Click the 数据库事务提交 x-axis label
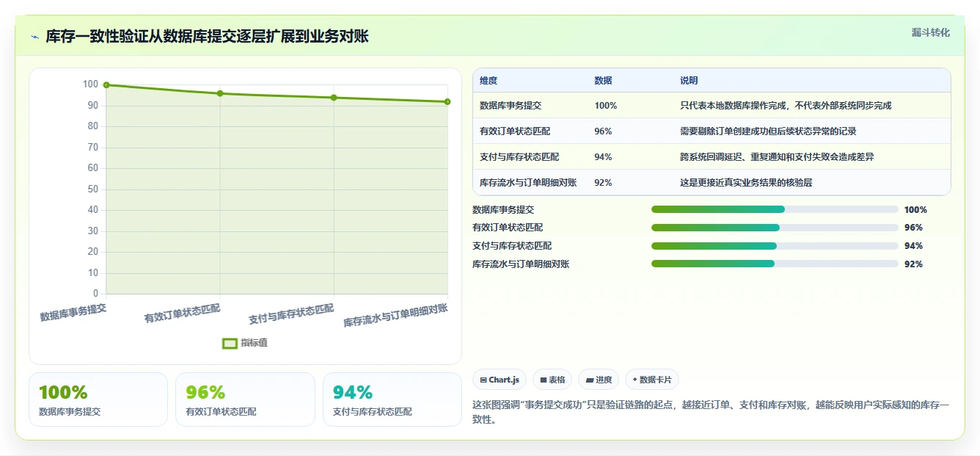This screenshot has width=980, height=456. tap(73, 313)
